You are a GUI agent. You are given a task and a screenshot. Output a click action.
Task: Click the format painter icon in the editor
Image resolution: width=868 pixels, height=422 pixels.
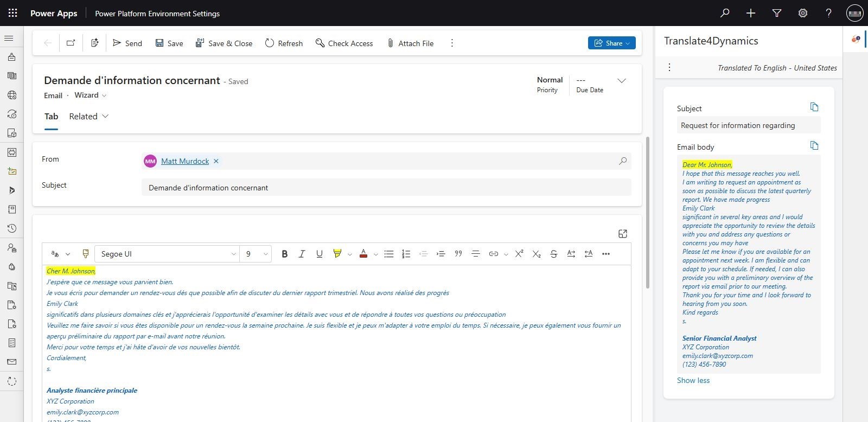coord(85,254)
